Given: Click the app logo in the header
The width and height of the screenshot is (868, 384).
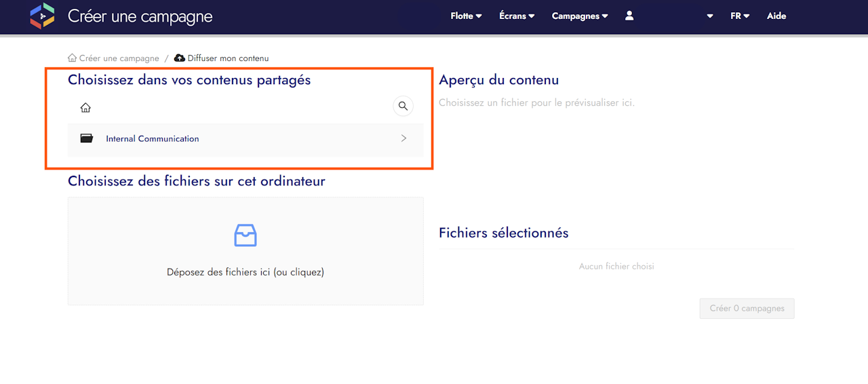Looking at the screenshot, I should click(42, 16).
